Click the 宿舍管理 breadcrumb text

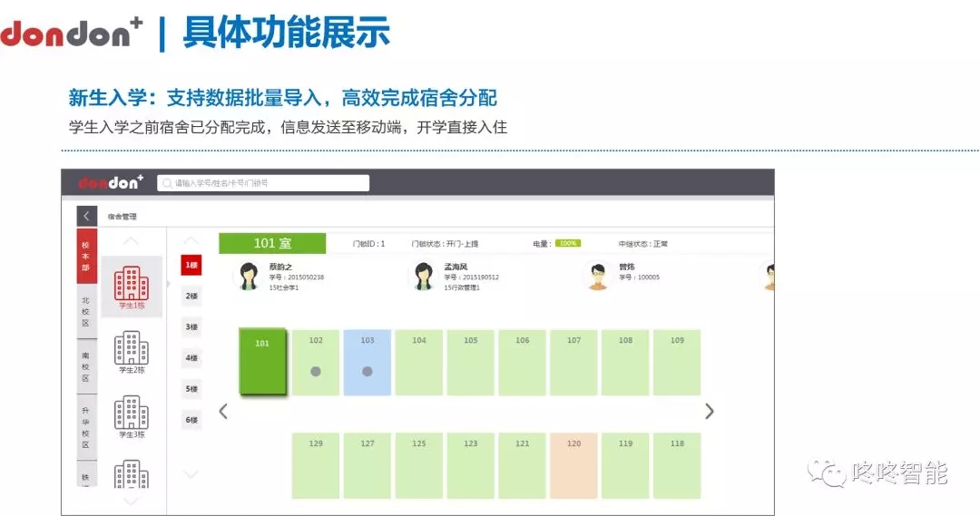tap(122, 217)
